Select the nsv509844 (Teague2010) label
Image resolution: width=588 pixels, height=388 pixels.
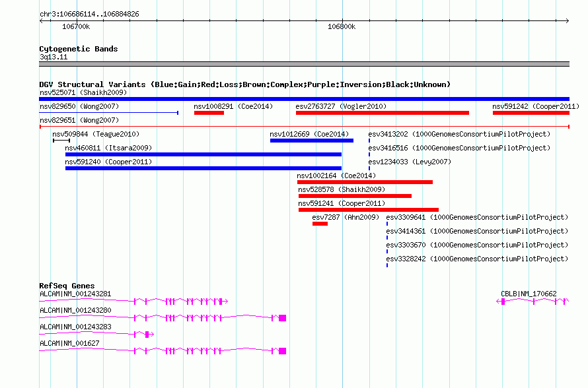tap(96, 134)
